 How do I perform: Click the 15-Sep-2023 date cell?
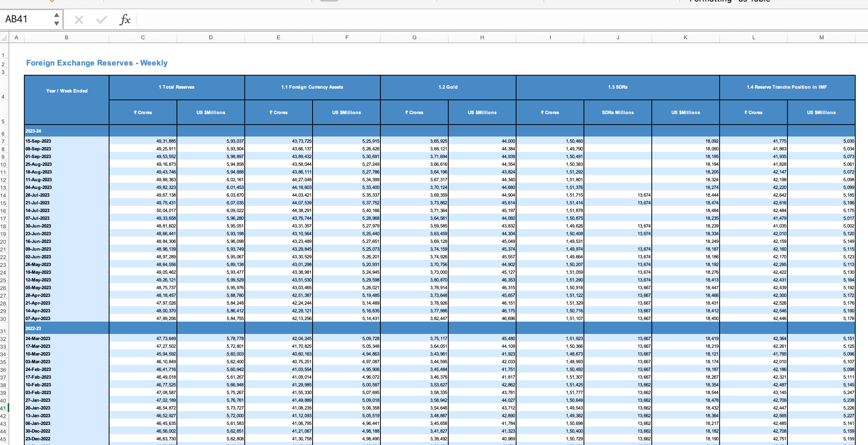38,141
